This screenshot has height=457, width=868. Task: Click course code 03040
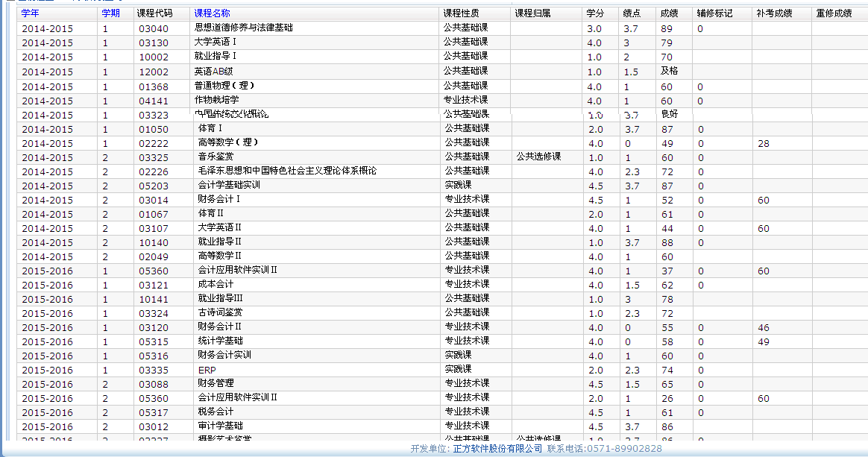pos(154,29)
